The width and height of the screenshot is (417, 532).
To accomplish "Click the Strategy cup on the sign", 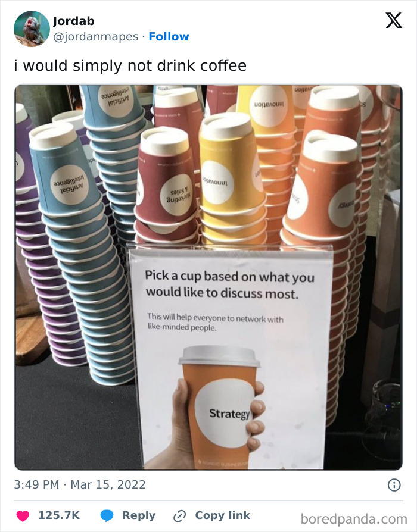I will pos(221,407).
